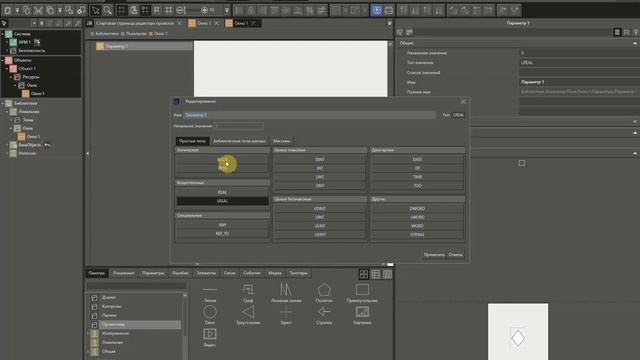Close the type editing dialog
Image resolution: width=640 pixels, height=360 pixels.
pyautogui.click(x=463, y=102)
